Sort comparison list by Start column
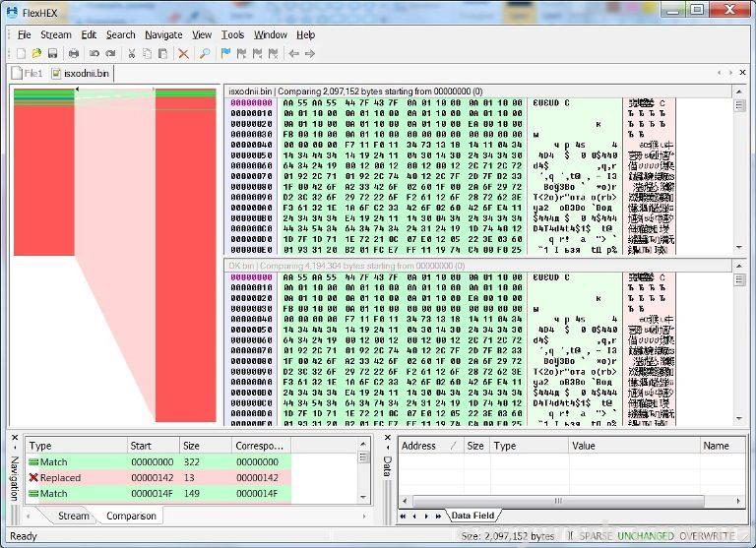 pyautogui.click(x=153, y=446)
